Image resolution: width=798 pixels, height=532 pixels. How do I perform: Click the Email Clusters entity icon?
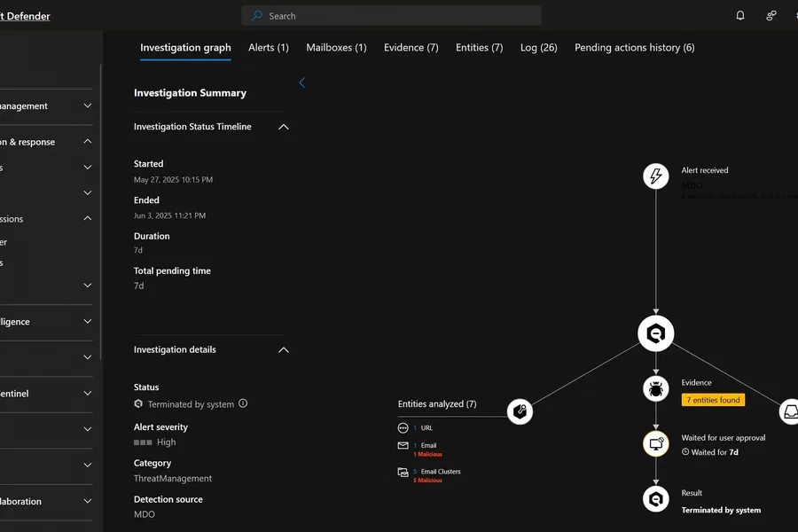pyautogui.click(x=403, y=472)
